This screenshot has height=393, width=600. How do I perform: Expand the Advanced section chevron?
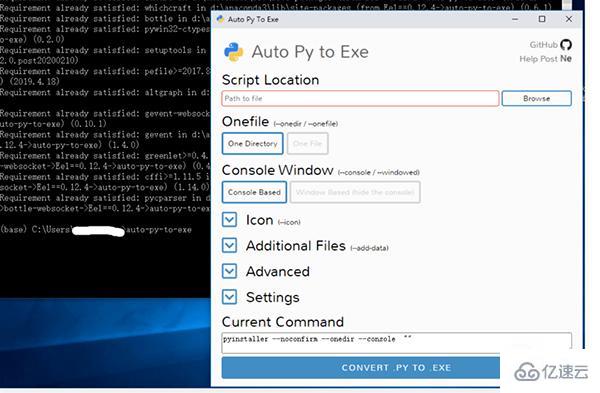tap(230, 271)
